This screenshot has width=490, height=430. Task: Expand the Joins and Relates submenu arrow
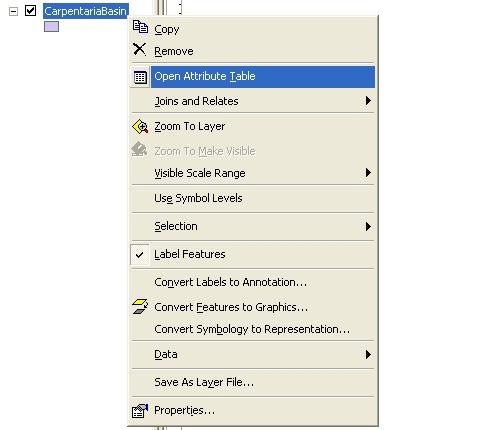[x=368, y=100]
